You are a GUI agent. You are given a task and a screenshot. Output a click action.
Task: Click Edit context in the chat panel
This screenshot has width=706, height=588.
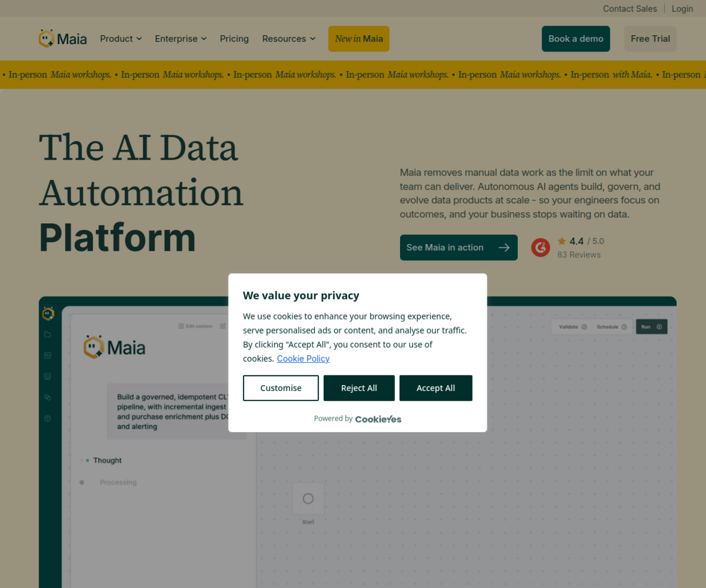point(196,326)
